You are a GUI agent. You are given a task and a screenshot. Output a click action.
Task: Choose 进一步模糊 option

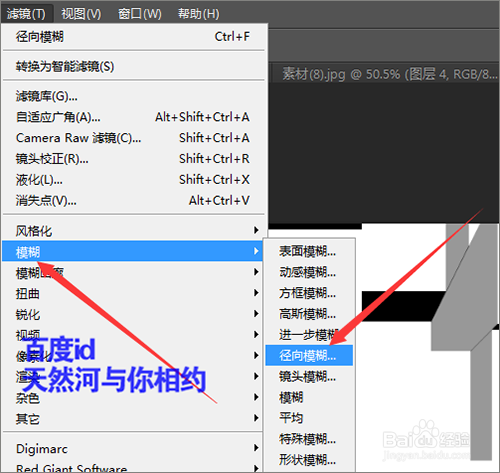coord(309,335)
